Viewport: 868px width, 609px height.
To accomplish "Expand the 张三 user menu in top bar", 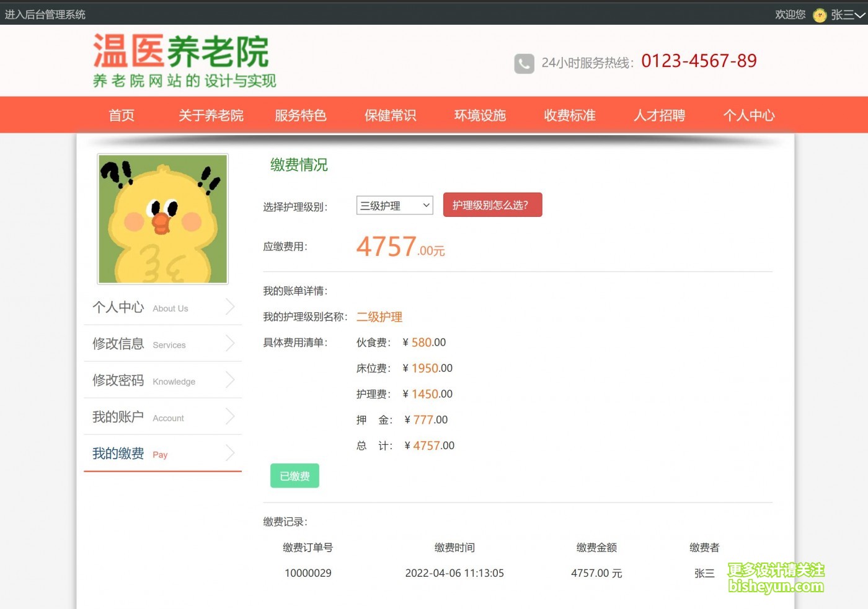I will pyautogui.click(x=847, y=15).
